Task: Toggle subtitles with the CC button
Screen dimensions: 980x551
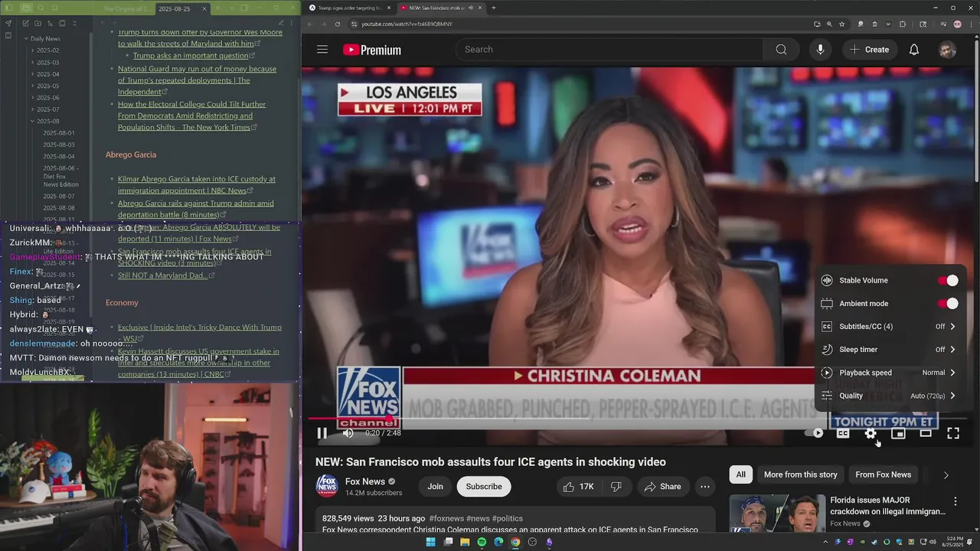Action: [x=843, y=433]
